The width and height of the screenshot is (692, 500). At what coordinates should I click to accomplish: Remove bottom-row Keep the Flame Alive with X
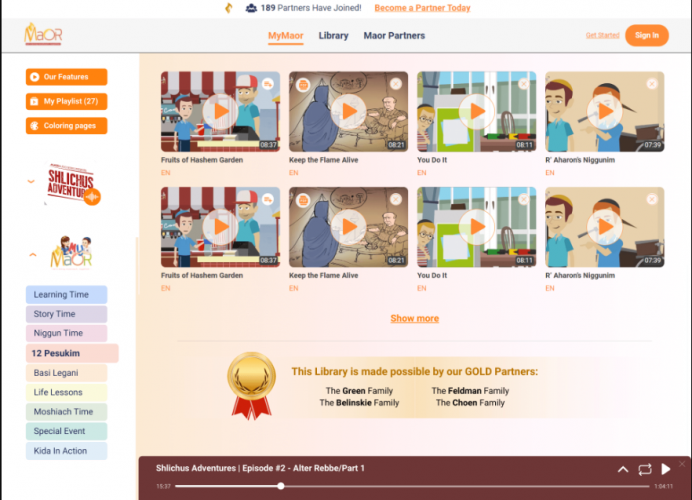(x=396, y=199)
